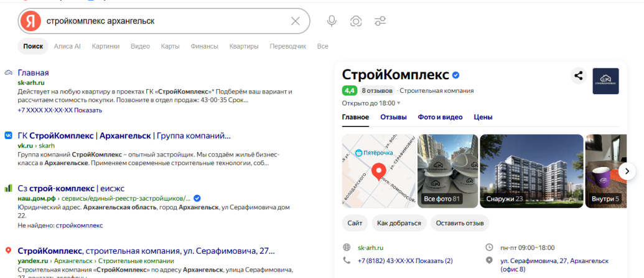Clear the search query with X icon

pos(295,21)
